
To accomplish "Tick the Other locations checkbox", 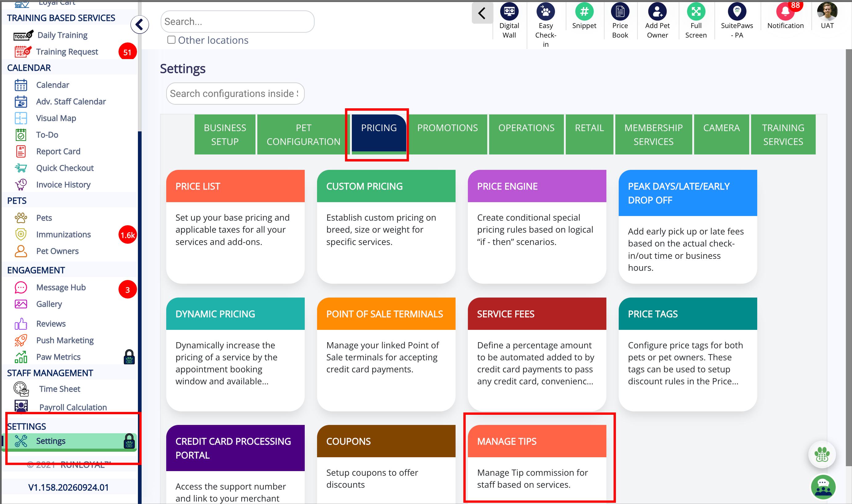I will click(171, 40).
